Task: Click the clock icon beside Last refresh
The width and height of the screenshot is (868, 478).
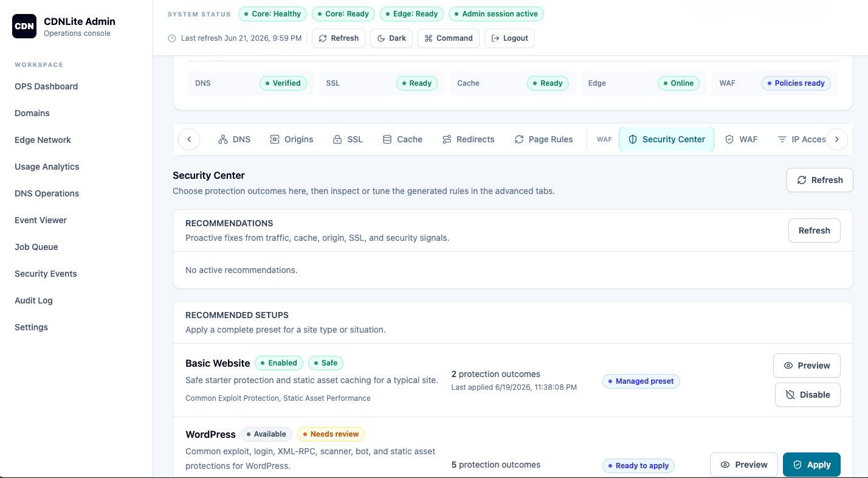Action: [172, 38]
